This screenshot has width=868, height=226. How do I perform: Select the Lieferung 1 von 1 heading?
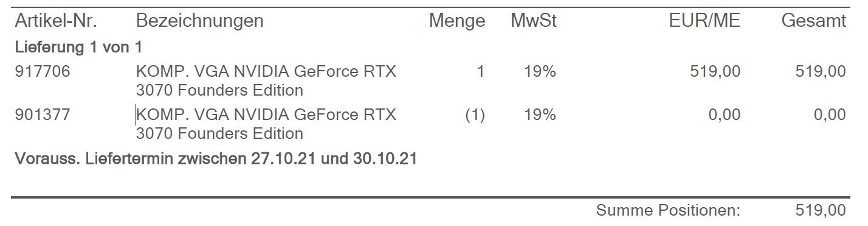tap(78, 46)
